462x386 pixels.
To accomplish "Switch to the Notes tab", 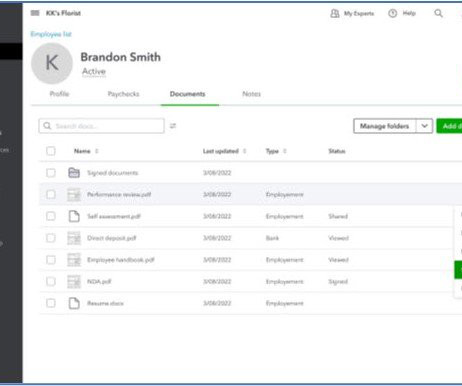I will click(251, 94).
